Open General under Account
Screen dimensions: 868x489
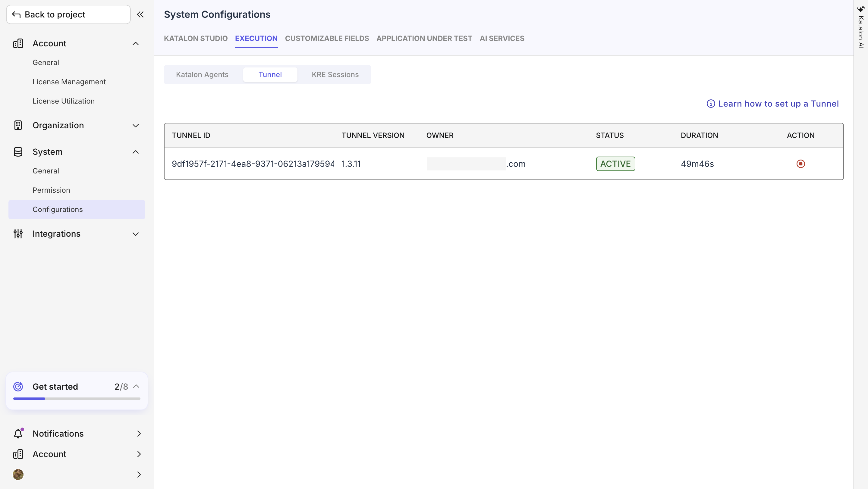46,63
